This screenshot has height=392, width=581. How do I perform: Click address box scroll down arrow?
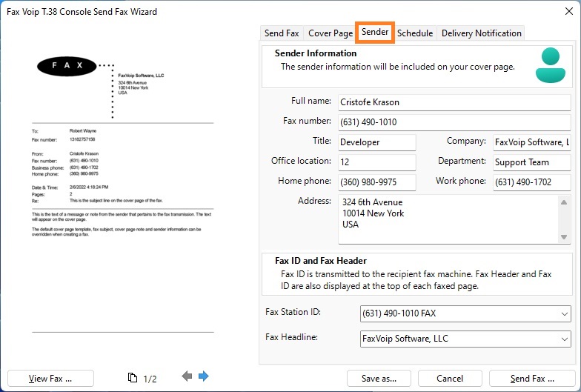(563, 237)
